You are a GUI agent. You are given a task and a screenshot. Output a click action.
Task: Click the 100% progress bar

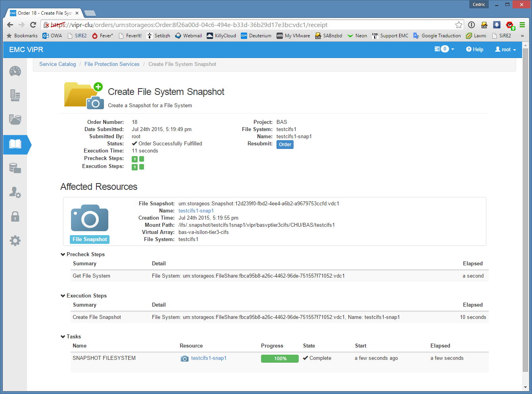280,359
